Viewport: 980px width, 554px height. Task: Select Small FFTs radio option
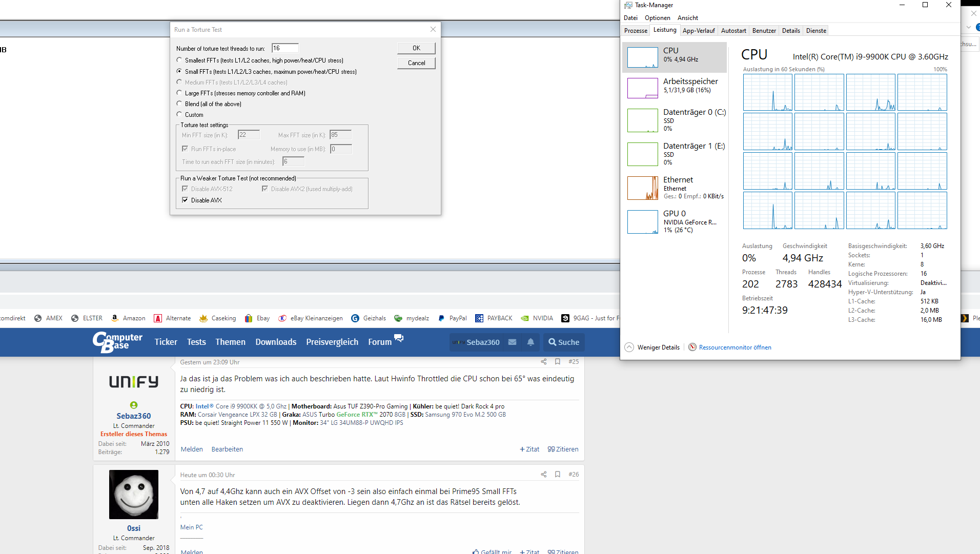coord(179,72)
